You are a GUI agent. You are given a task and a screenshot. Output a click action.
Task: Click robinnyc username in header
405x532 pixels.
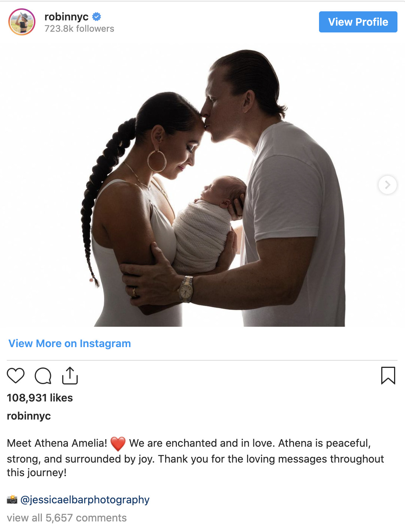66,17
